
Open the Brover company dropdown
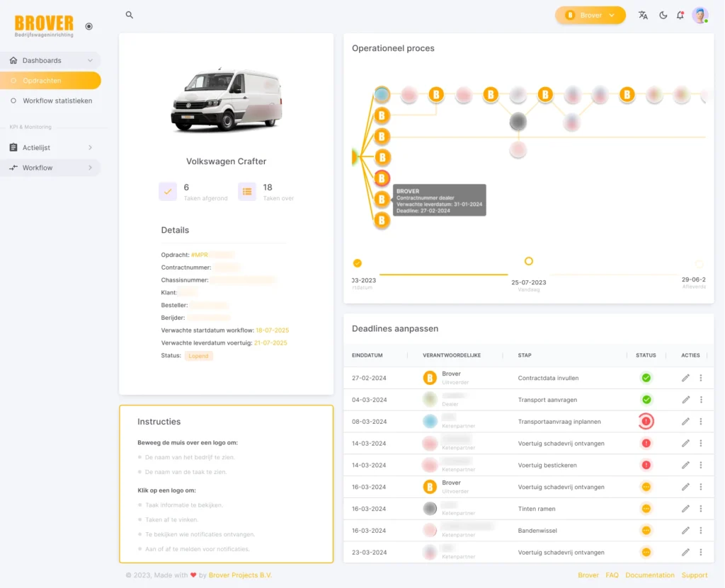pos(590,16)
